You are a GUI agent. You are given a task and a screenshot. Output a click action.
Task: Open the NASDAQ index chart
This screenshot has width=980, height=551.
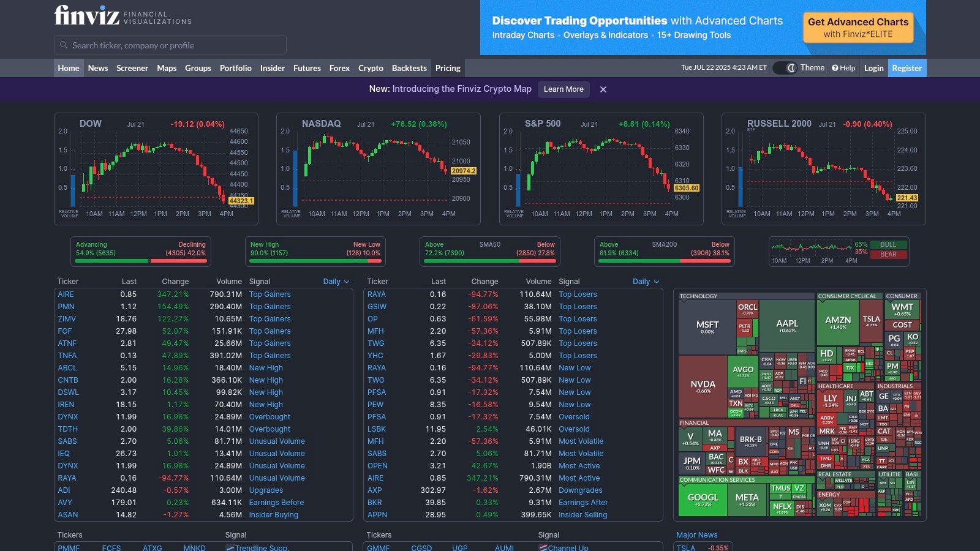(379, 169)
